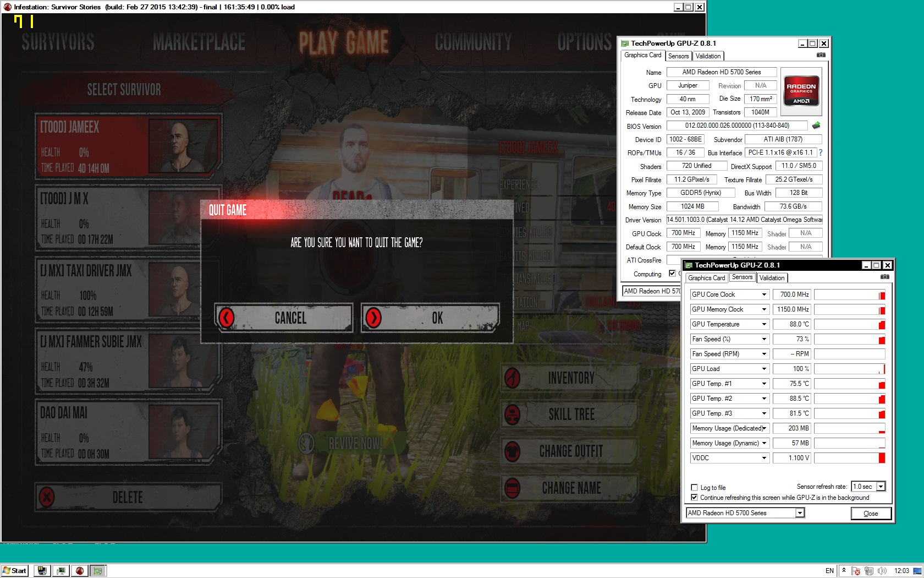The width and height of the screenshot is (924, 578).
Task: Click the Inventory backpack icon in game
Action: 513,378
